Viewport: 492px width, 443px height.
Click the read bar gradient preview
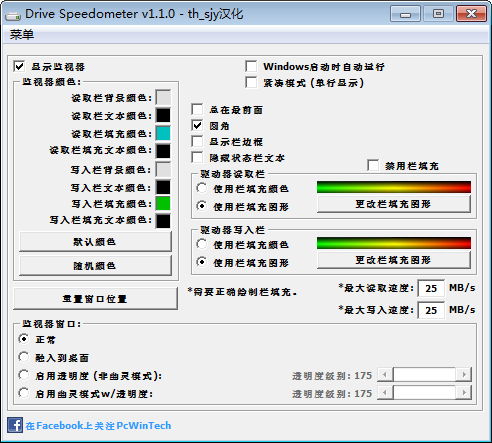pyautogui.click(x=394, y=187)
